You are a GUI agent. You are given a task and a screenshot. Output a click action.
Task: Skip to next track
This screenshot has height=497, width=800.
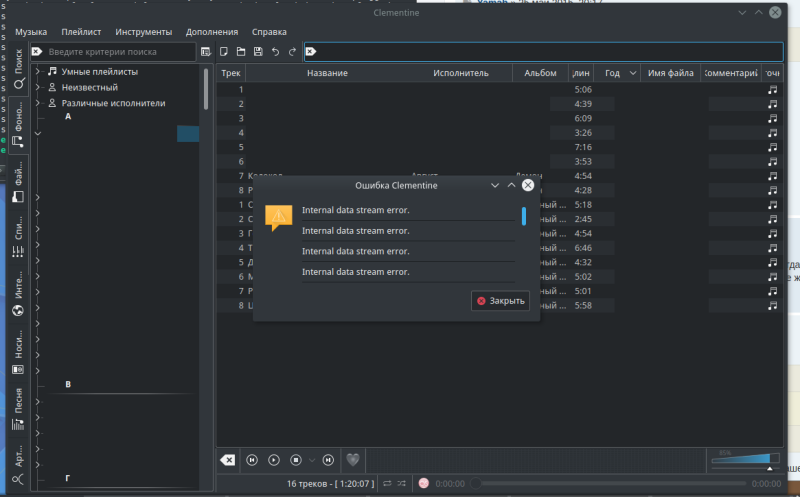pos(328,460)
